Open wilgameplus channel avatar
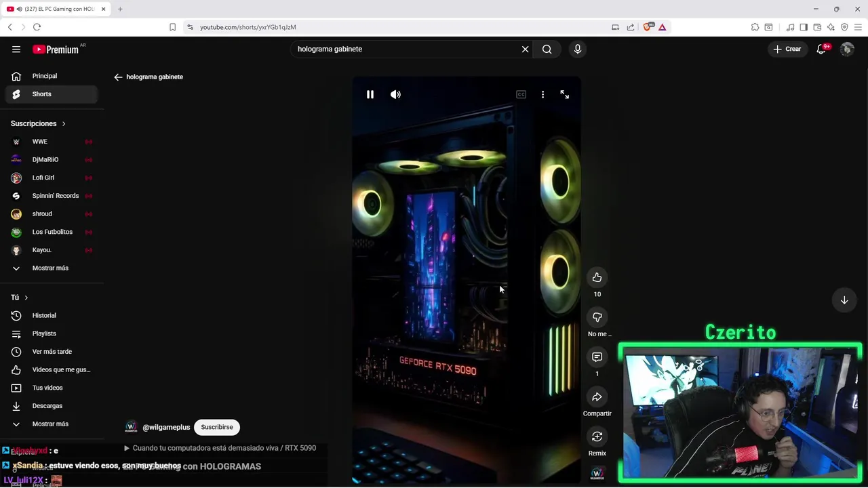This screenshot has width=868, height=488. 132,427
